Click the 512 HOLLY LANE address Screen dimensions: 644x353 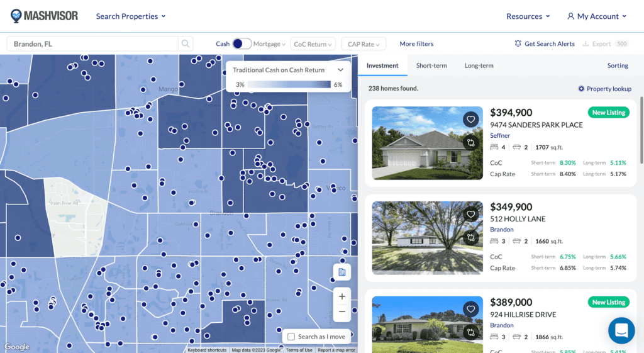coord(518,219)
